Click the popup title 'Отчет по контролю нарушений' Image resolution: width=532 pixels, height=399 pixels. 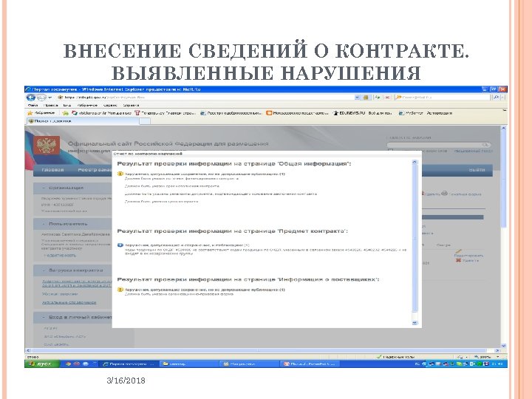click(x=148, y=154)
